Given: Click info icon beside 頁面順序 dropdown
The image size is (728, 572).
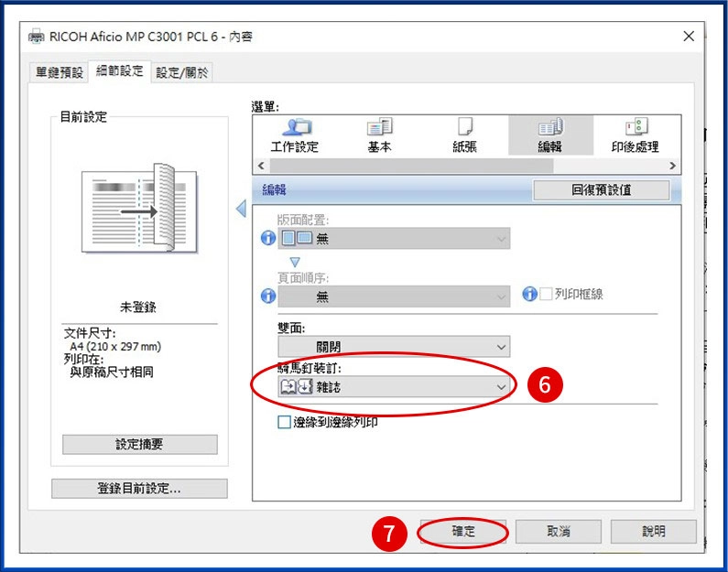Looking at the screenshot, I should point(268,296).
